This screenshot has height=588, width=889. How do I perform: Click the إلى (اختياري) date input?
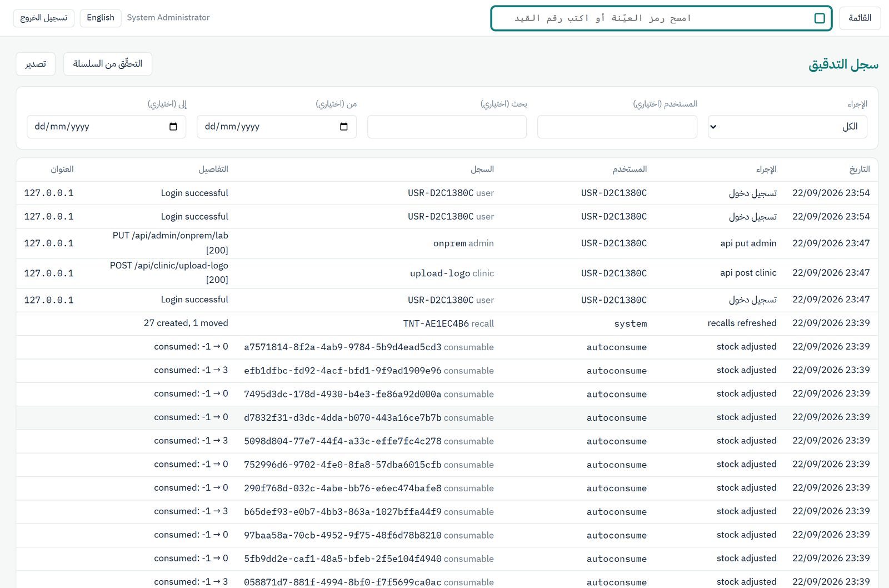coord(106,127)
